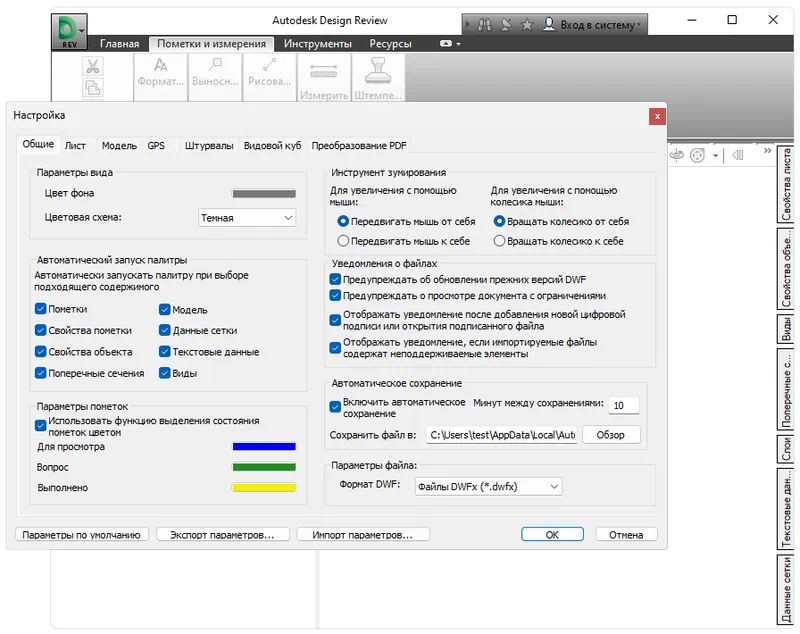This screenshot has width=800, height=634.
Task: Click the user sign-in person icon
Action: [x=548, y=24]
